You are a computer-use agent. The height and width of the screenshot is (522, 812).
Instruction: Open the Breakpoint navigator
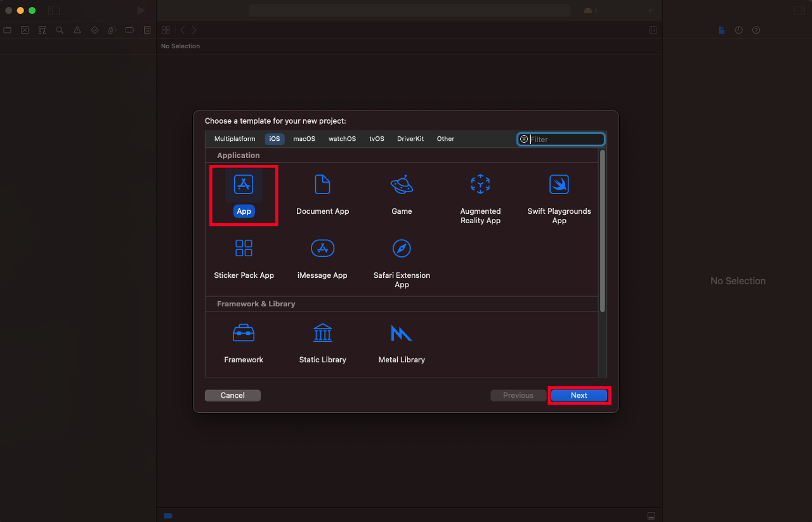tap(129, 30)
